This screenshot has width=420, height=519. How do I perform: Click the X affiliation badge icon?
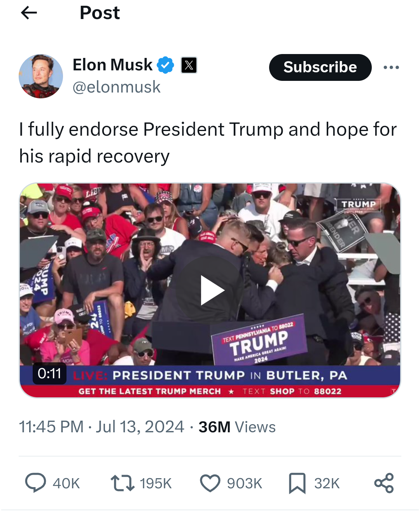tap(189, 65)
